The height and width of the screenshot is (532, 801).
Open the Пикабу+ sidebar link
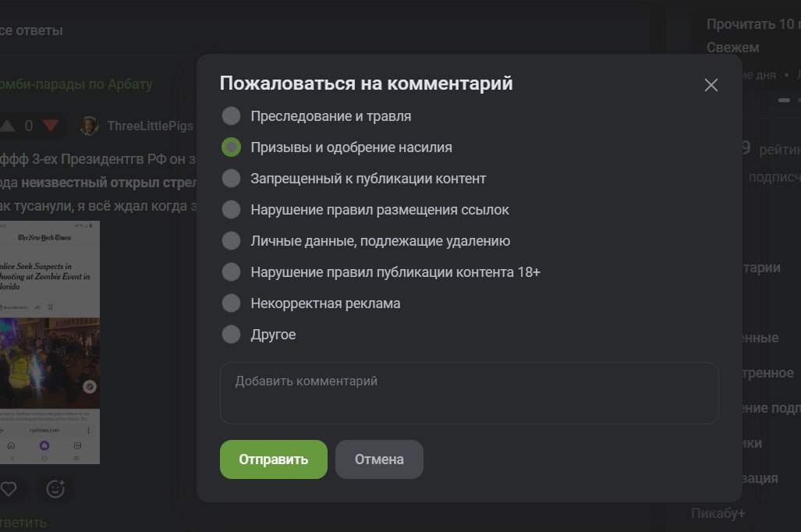pyautogui.click(x=718, y=513)
